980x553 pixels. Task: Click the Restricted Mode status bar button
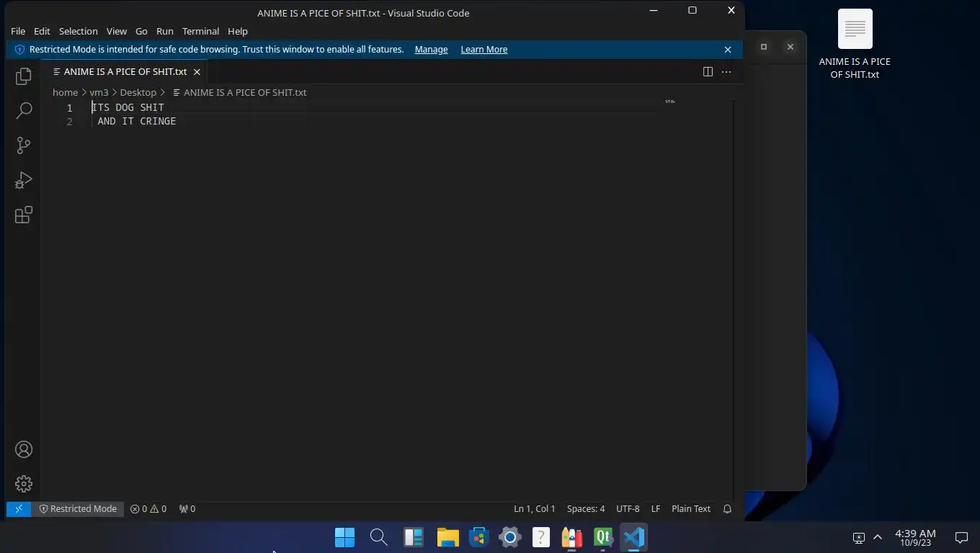[x=78, y=508]
